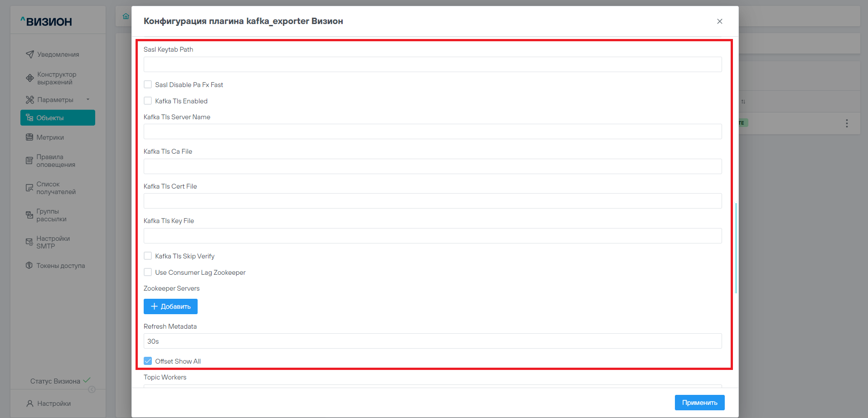Open the three-dot row actions menu
The image size is (868, 418).
(847, 123)
